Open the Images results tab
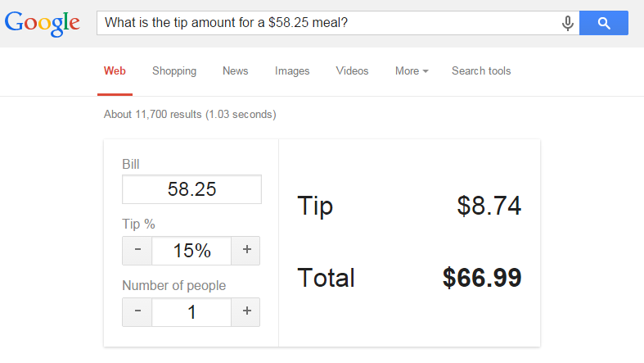Viewport: 644px width, 363px height. tap(292, 71)
